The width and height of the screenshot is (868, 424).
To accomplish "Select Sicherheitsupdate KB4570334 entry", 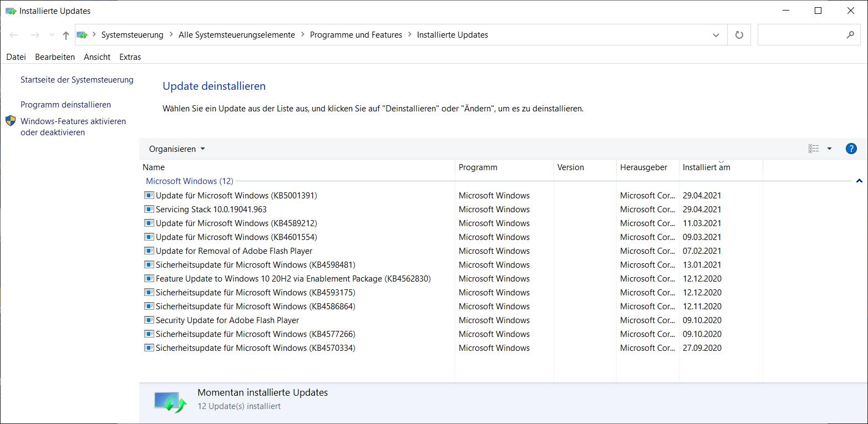I will (256, 348).
